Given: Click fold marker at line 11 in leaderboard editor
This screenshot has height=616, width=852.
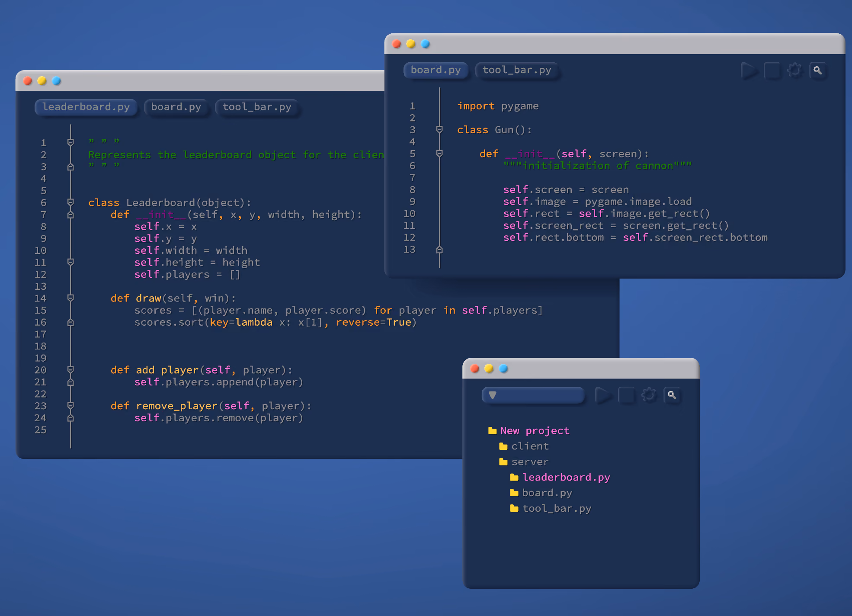Looking at the screenshot, I should 70,262.
